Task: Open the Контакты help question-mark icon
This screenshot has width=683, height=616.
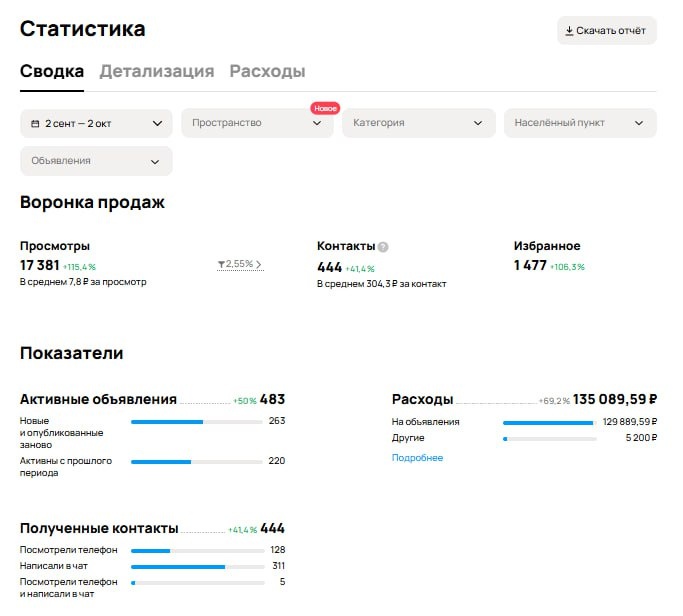Action: pyautogui.click(x=383, y=247)
